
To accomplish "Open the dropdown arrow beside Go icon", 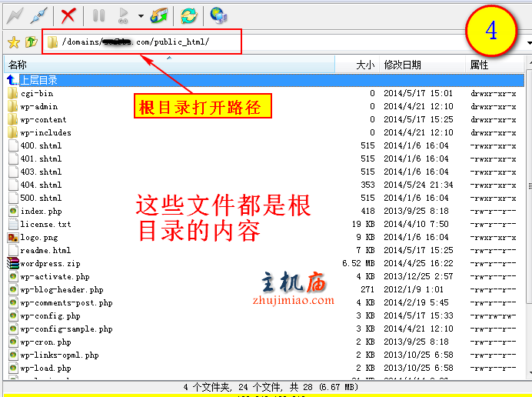I will [x=141, y=15].
